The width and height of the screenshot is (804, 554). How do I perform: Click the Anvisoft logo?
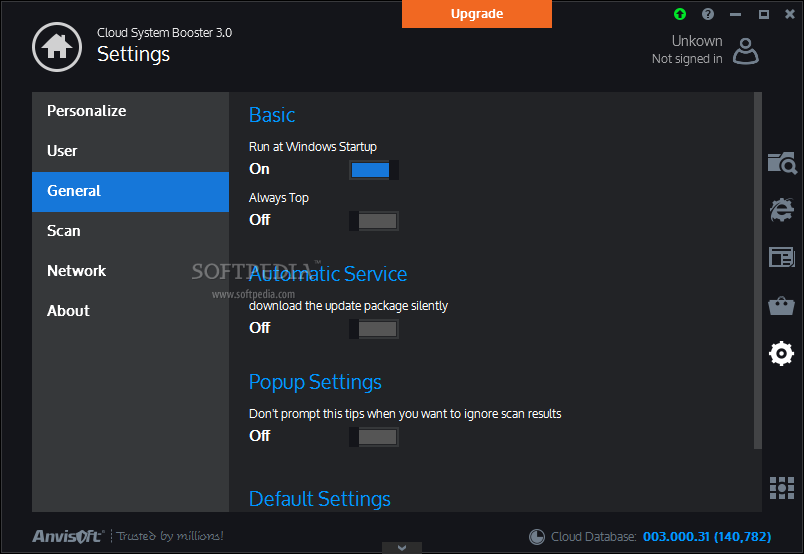click(68, 536)
